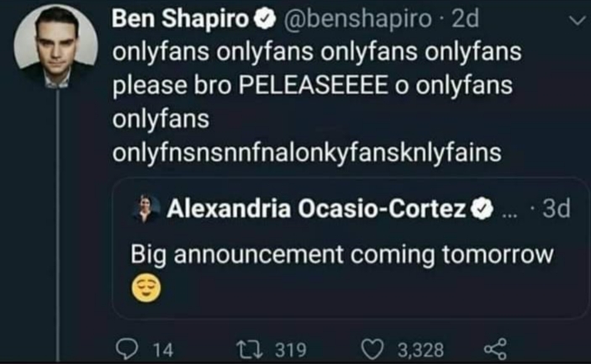Image resolution: width=591 pixels, height=364 pixels.
Task: Click the relieved face emoji
Action: click(146, 288)
